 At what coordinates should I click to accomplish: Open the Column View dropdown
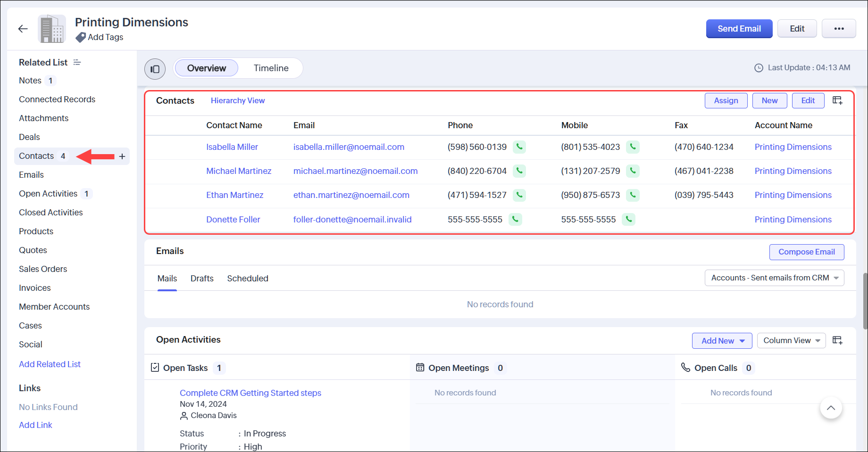[791, 340]
